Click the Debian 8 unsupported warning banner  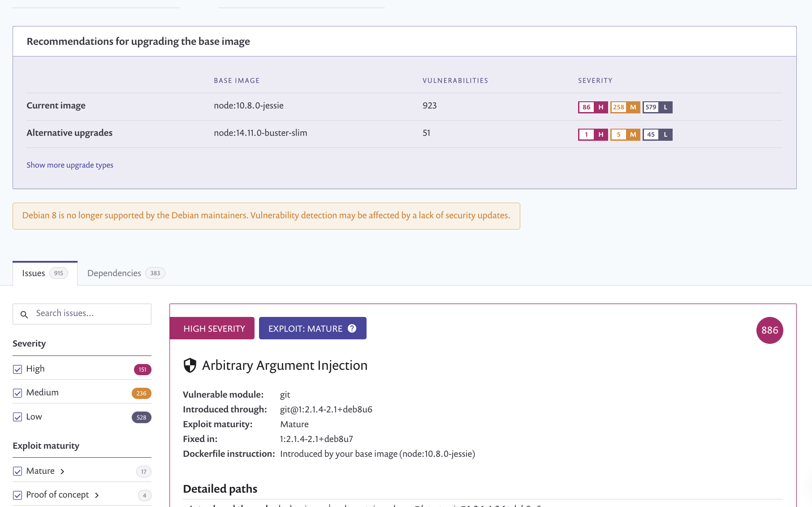pos(266,216)
